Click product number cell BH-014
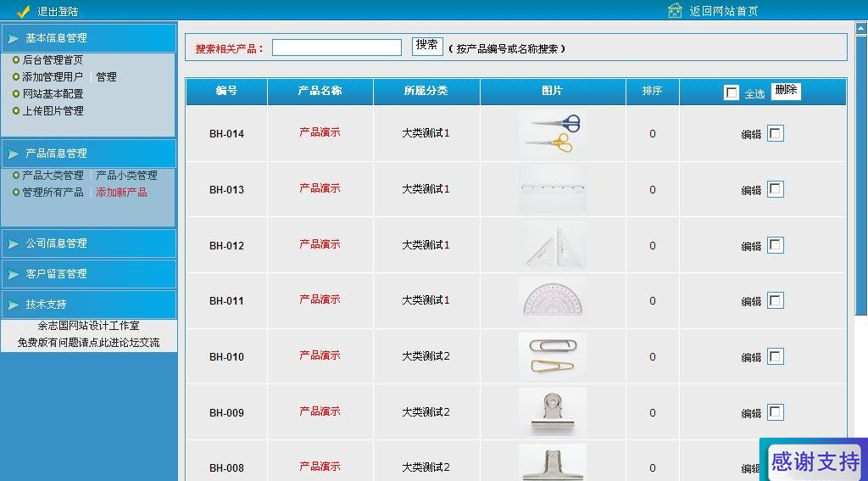The image size is (868, 481). [x=226, y=133]
